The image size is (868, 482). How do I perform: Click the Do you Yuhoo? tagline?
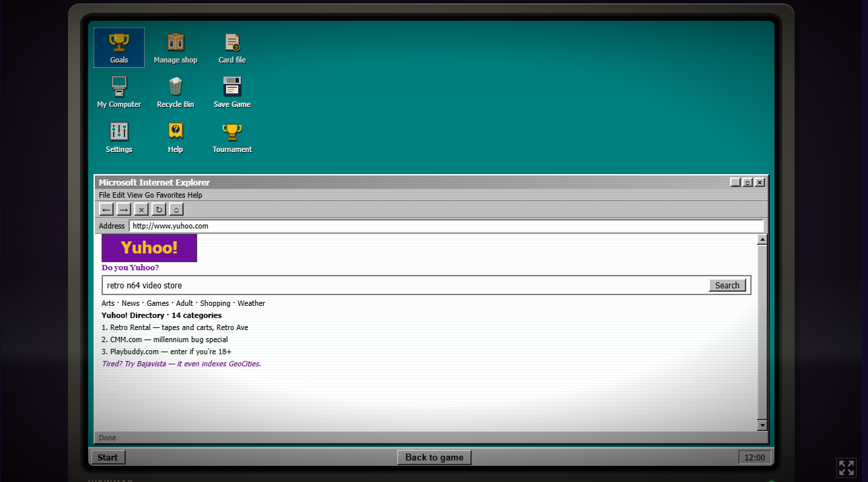click(130, 268)
